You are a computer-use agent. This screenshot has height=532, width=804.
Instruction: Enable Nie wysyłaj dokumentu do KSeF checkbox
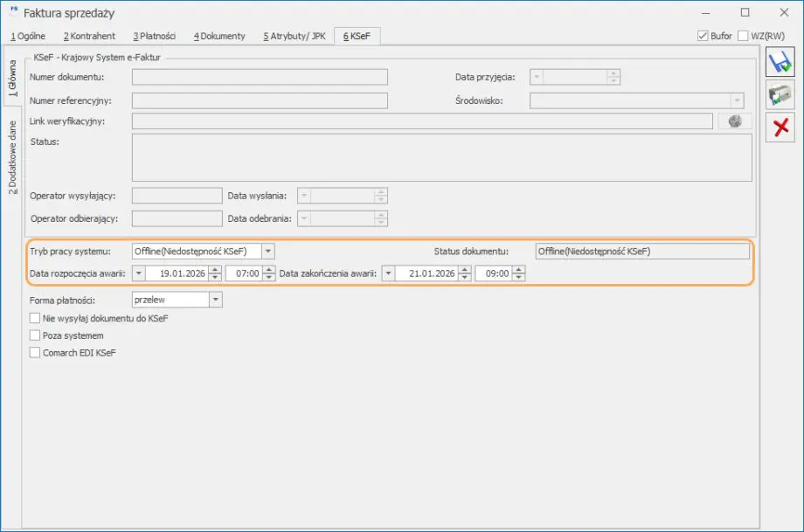[x=35, y=319]
